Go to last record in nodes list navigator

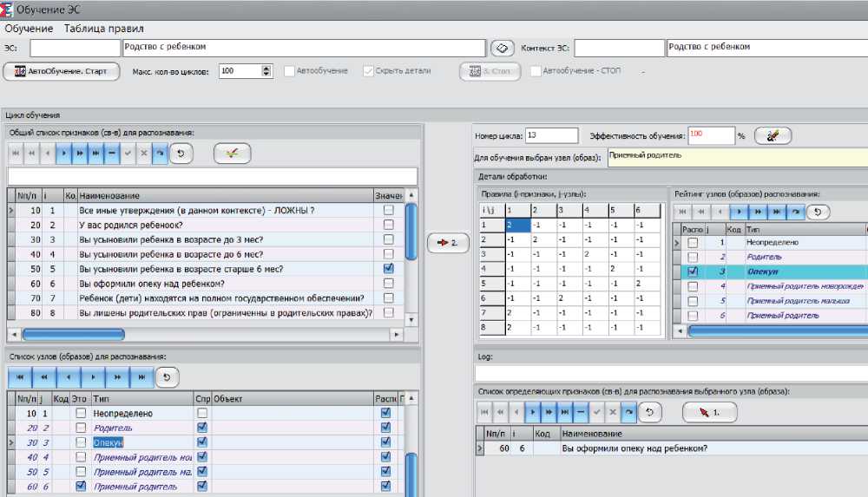click(141, 377)
